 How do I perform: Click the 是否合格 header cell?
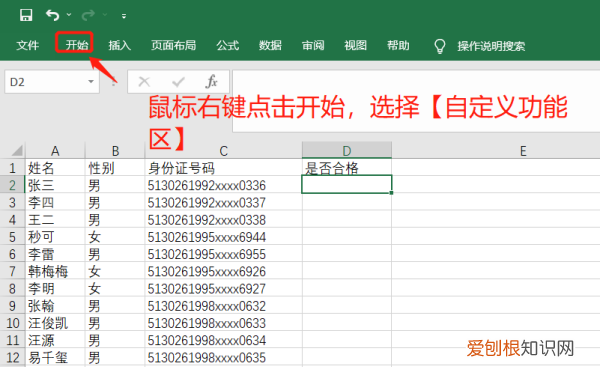pos(347,168)
